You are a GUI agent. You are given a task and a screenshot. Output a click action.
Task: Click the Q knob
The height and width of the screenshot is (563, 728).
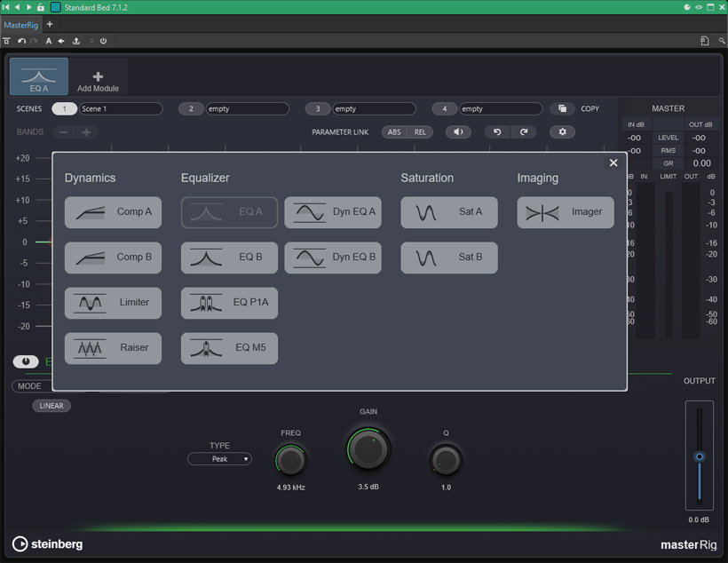click(x=446, y=460)
